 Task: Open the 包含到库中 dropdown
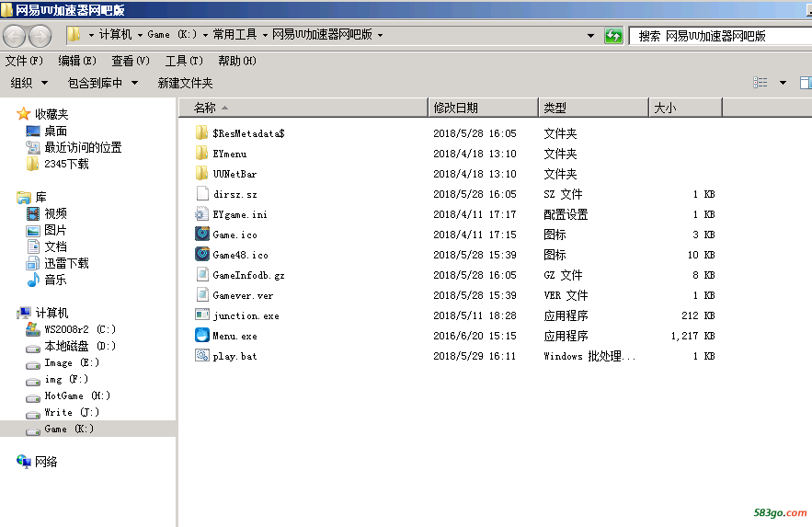pos(103,83)
